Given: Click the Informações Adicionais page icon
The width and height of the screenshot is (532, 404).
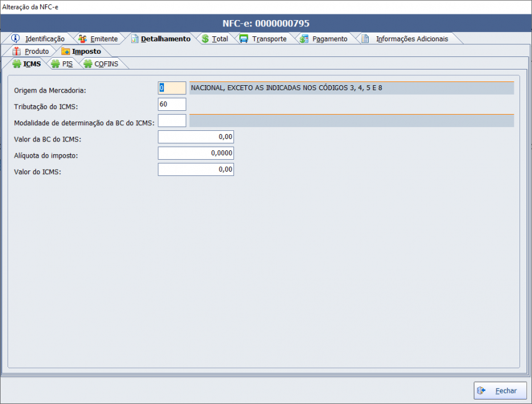Looking at the screenshot, I should pyautogui.click(x=365, y=39).
